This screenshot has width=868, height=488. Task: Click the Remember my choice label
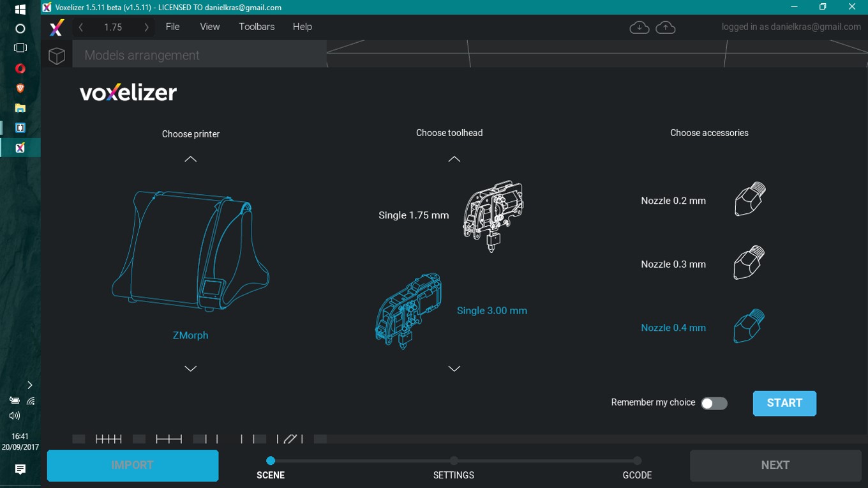[x=653, y=402]
